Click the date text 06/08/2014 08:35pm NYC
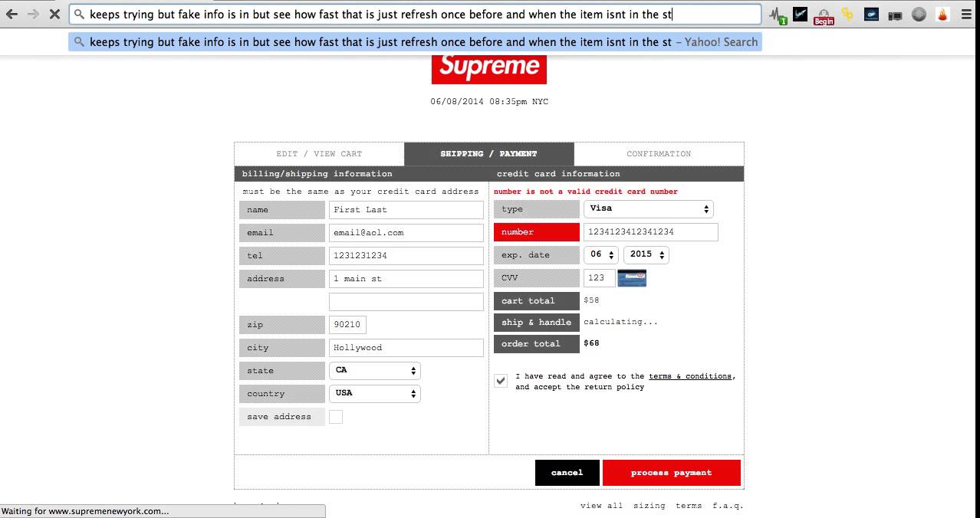Screen dimensions: 980x518 489,102
